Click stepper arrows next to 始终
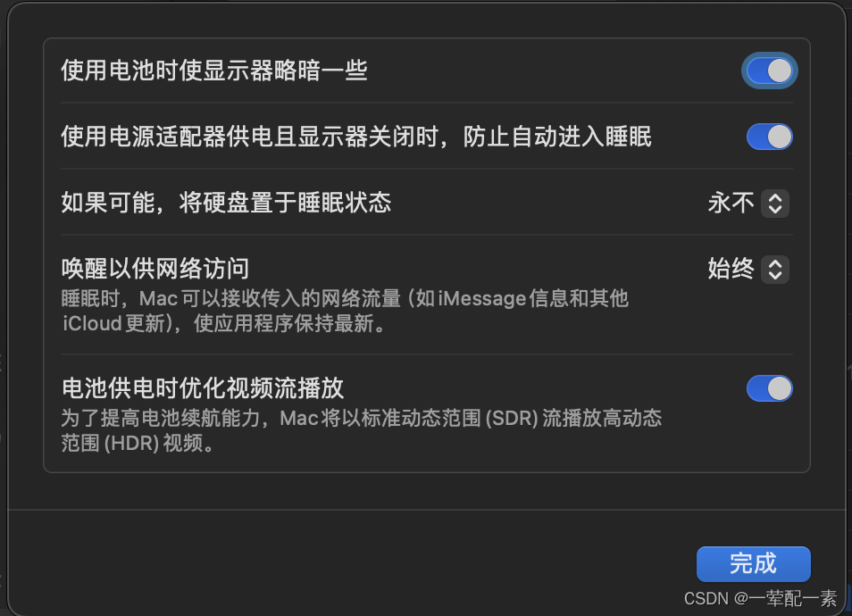This screenshot has height=616, width=852. coord(775,270)
